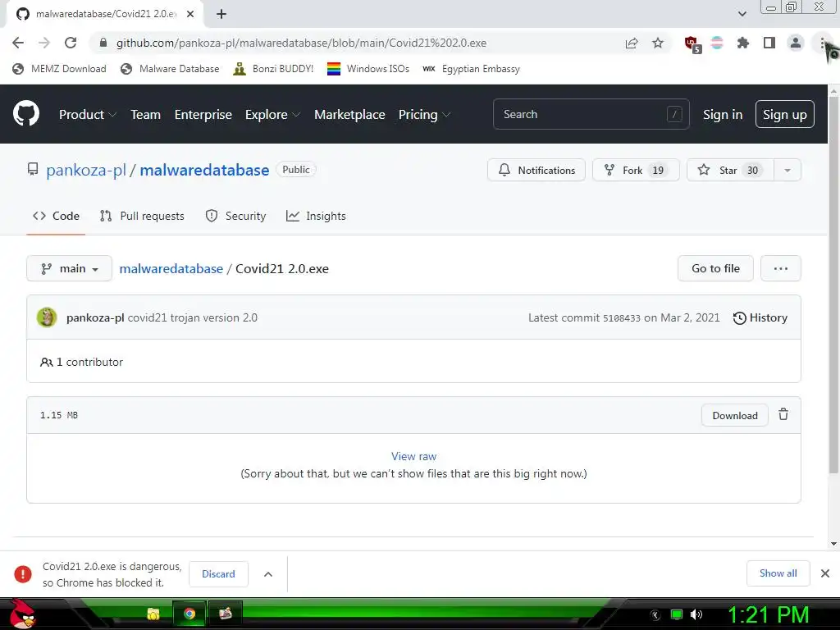Open the Star list dropdown arrow

(787, 171)
